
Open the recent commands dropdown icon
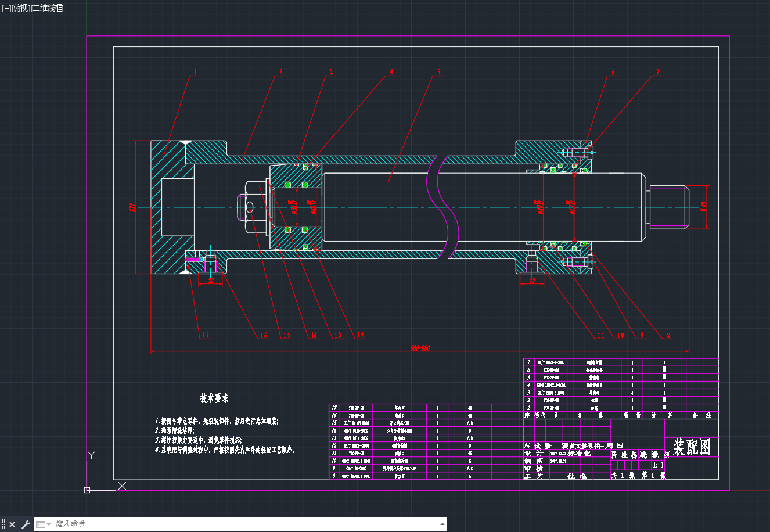click(x=43, y=524)
